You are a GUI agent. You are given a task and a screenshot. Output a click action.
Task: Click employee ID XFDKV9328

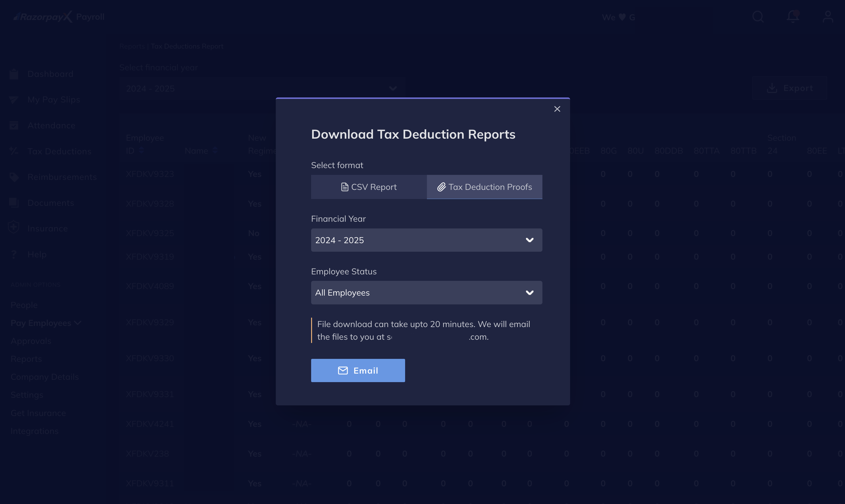[x=150, y=204]
